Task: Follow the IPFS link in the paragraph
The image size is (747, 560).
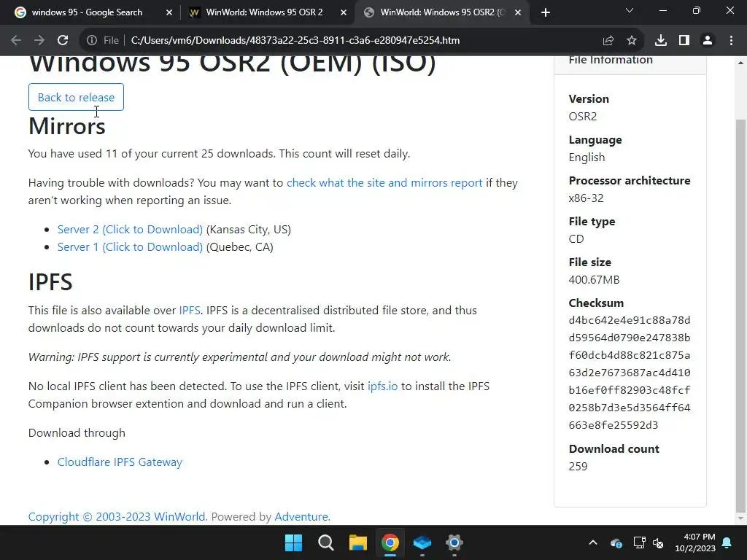Action: point(190,311)
